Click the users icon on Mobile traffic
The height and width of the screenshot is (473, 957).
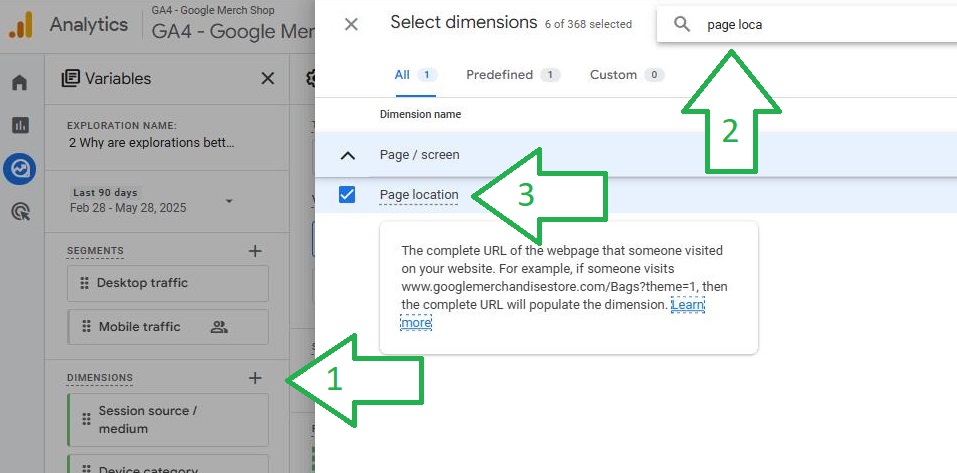tap(218, 327)
